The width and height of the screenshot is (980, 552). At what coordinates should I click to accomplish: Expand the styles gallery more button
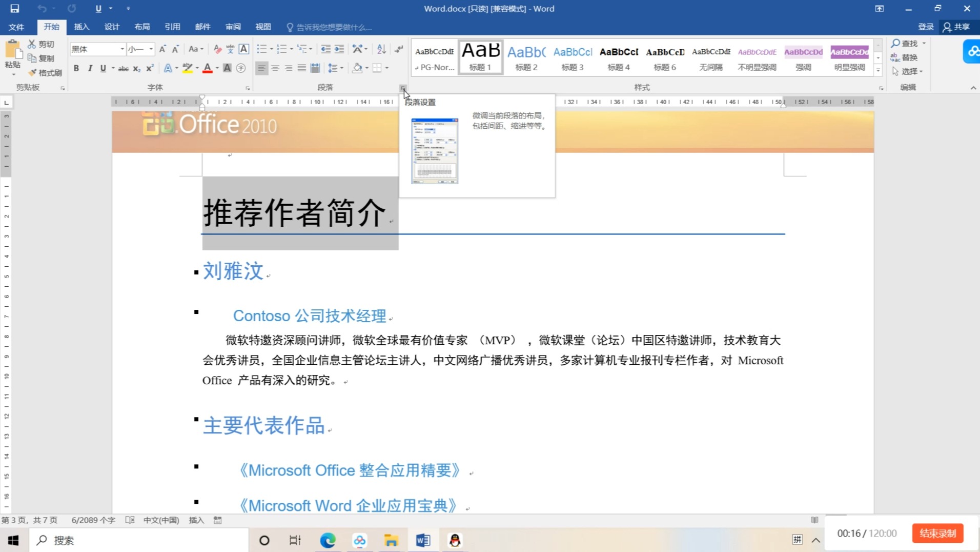[878, 70]
